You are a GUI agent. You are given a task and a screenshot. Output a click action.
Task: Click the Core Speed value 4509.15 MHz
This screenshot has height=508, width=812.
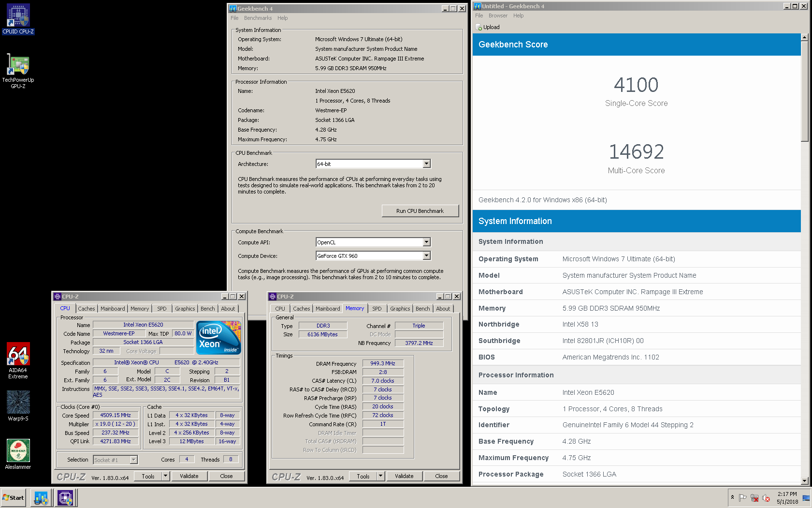(x=115, y=415)
